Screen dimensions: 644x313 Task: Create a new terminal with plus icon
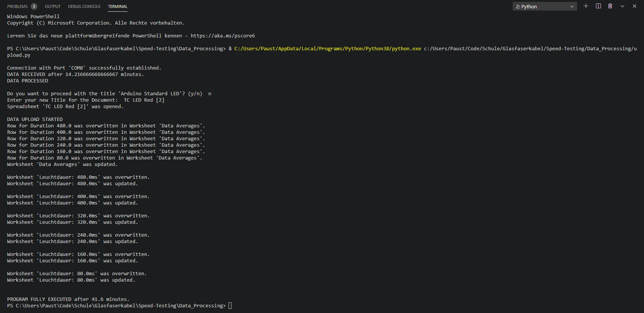coord(586,6)
